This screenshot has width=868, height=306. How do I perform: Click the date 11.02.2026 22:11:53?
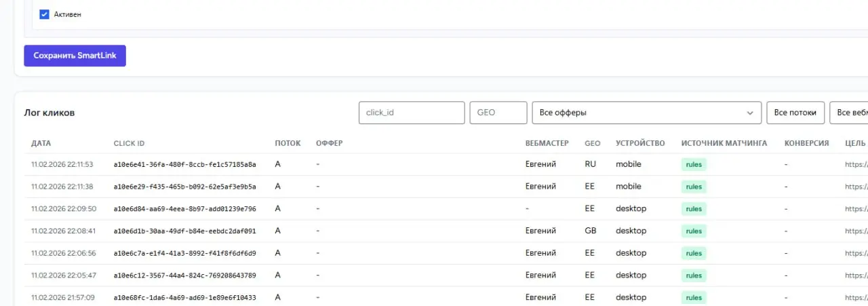pyautogui.click(x=62, y=164)
